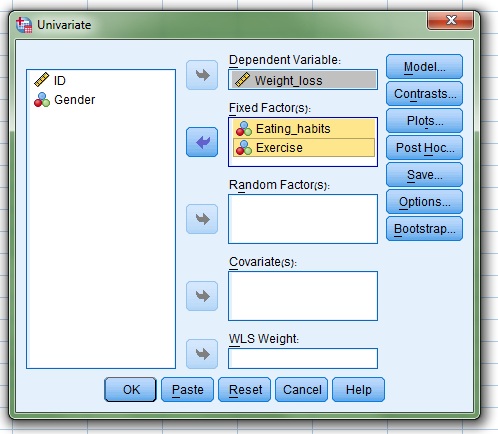This screenshot has width=498, height=434.
Task: Click inside the Covariate(s) box
Action: click(x=303, y=296)
